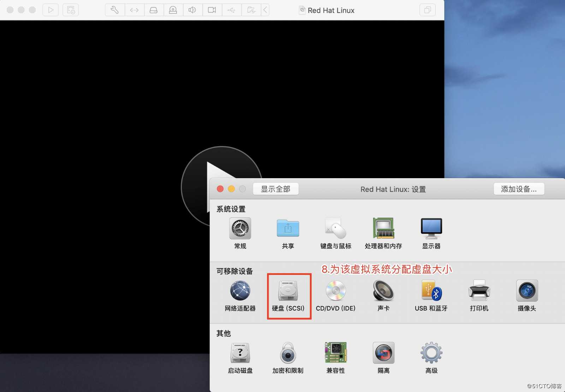
Task: Open 处理器和内存 processor and memory settings
Action: point(383,233)
